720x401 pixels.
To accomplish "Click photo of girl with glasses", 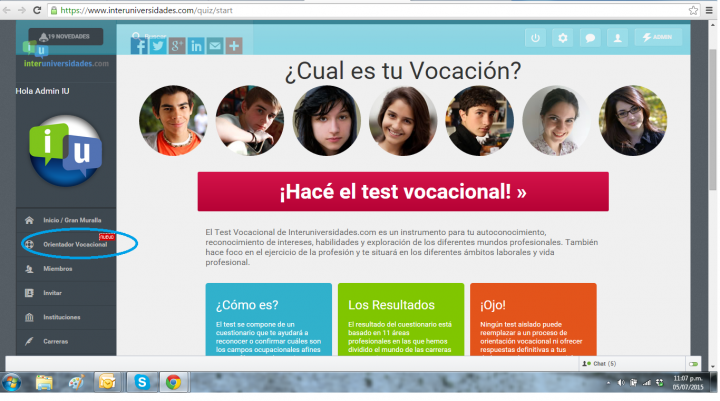I will 633,120.
